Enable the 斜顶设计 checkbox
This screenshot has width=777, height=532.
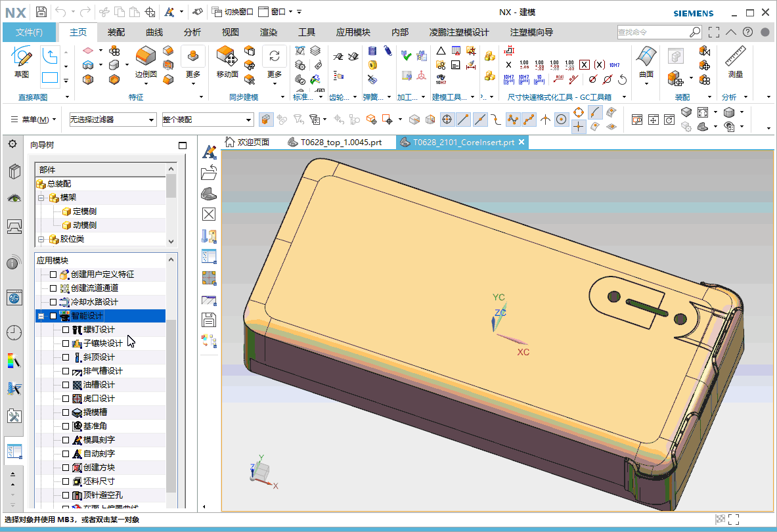tap(65, 357)
